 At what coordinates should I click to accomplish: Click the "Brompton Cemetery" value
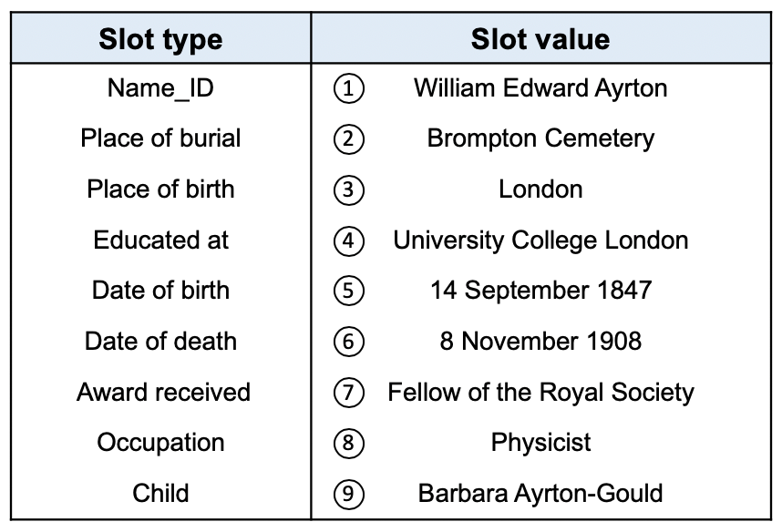pos(540,139)
